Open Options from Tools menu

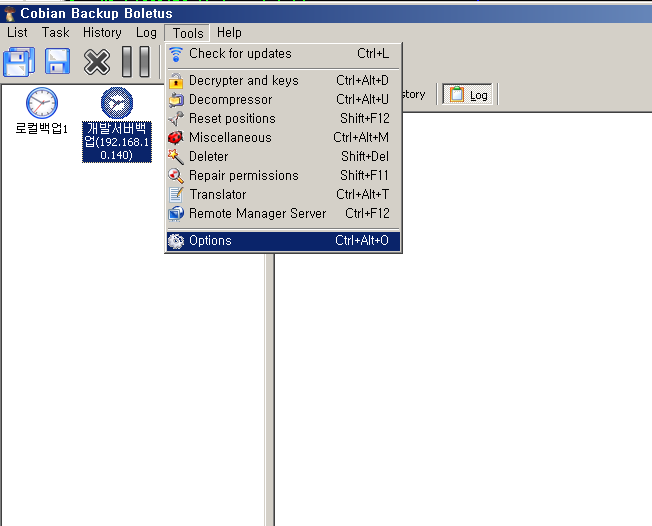pos(283,241)
